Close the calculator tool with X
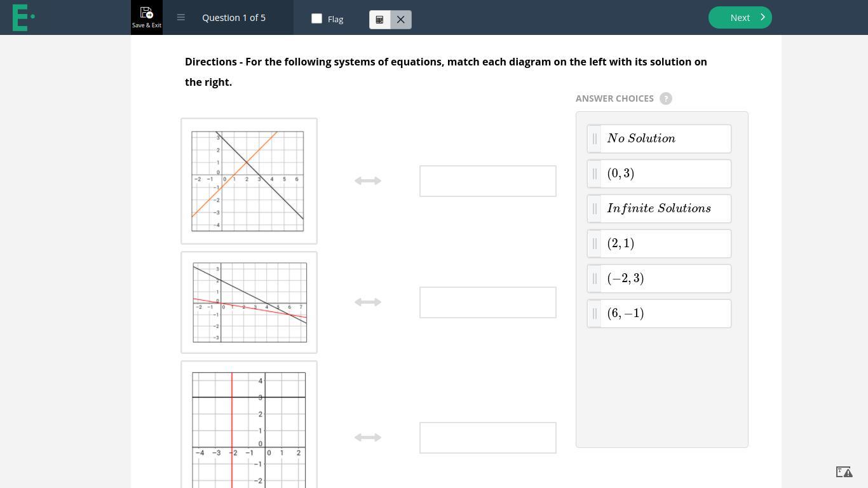This screenshot has width=868, height=488. (401, 20)
